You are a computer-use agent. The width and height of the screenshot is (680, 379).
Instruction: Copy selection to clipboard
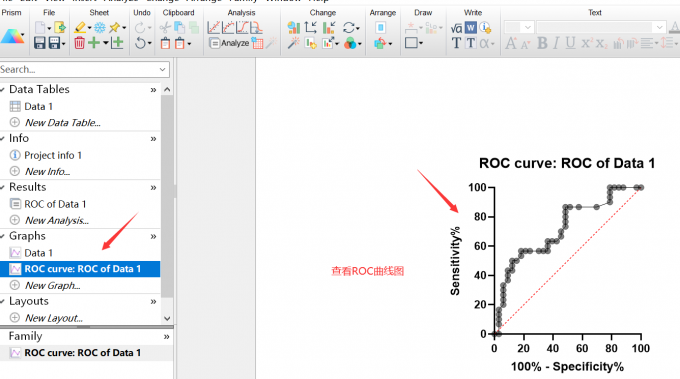pos(179,28)
